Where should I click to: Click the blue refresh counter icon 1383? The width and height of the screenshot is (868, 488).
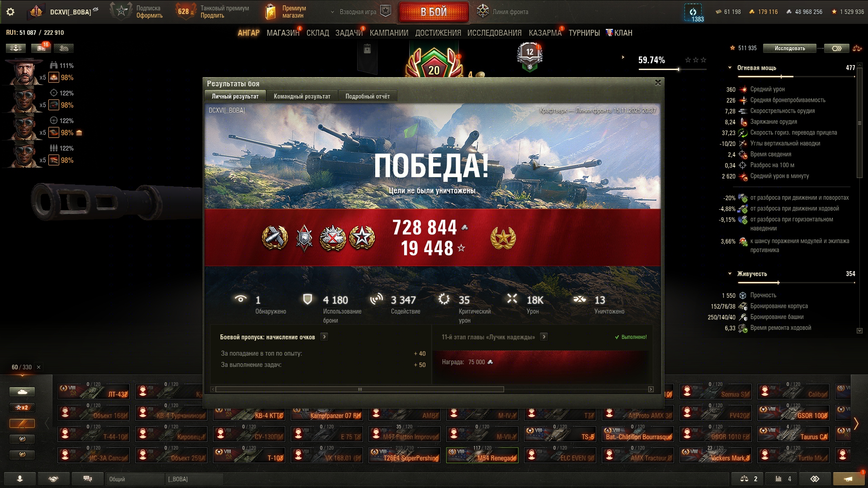693,12
